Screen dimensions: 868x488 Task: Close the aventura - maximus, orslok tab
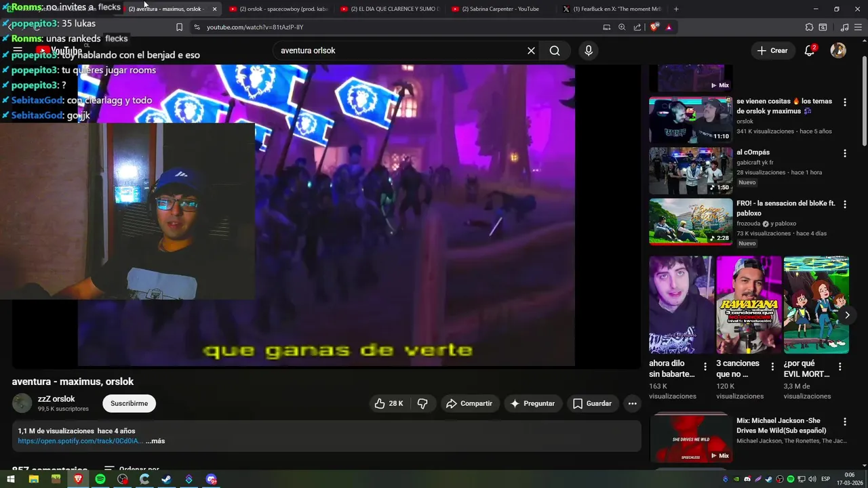(x=214, y=9)
